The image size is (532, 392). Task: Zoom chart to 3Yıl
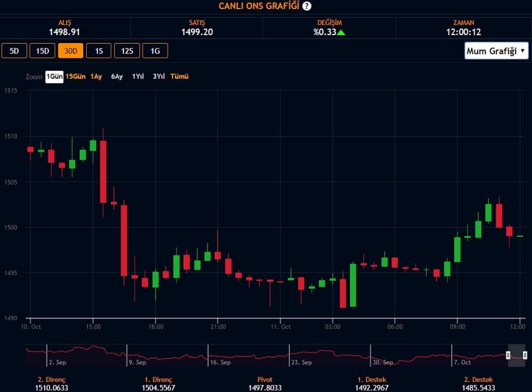pyautogui.click(x=159, y=77)
